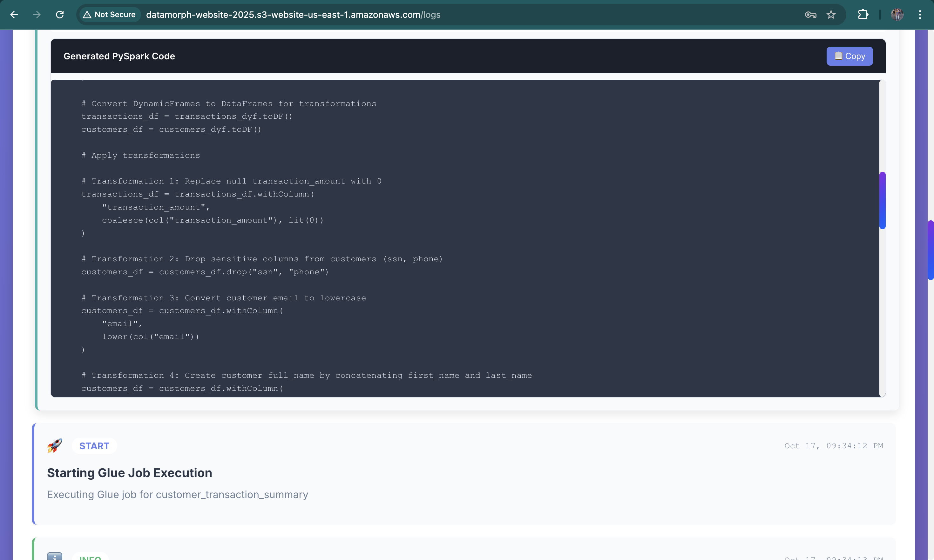Open the browser extensions puzzle icon

click(863, 15)
